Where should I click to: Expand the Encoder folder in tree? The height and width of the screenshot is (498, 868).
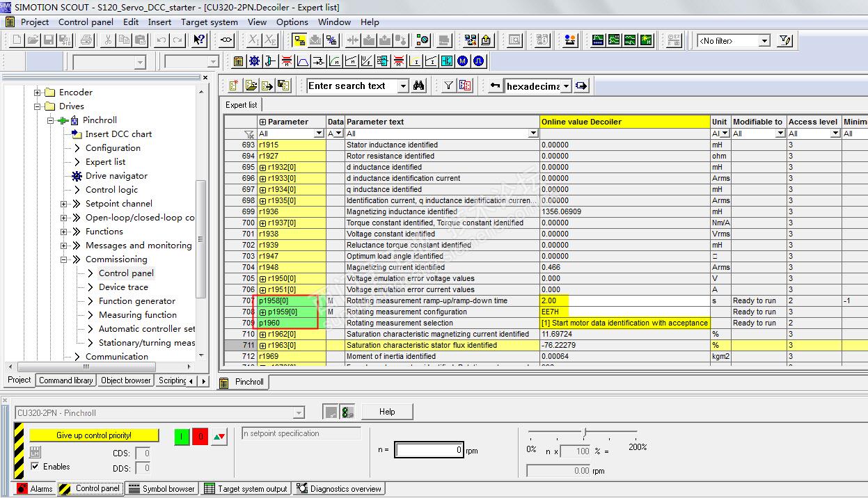(x=38, y=93)
